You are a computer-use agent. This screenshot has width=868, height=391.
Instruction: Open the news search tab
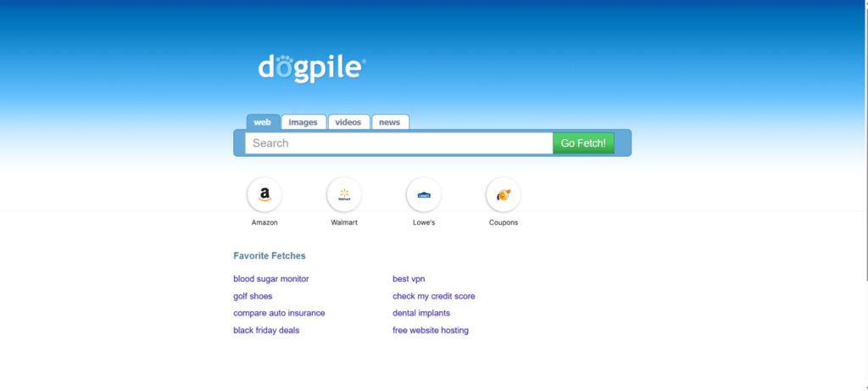coord(390,122)
